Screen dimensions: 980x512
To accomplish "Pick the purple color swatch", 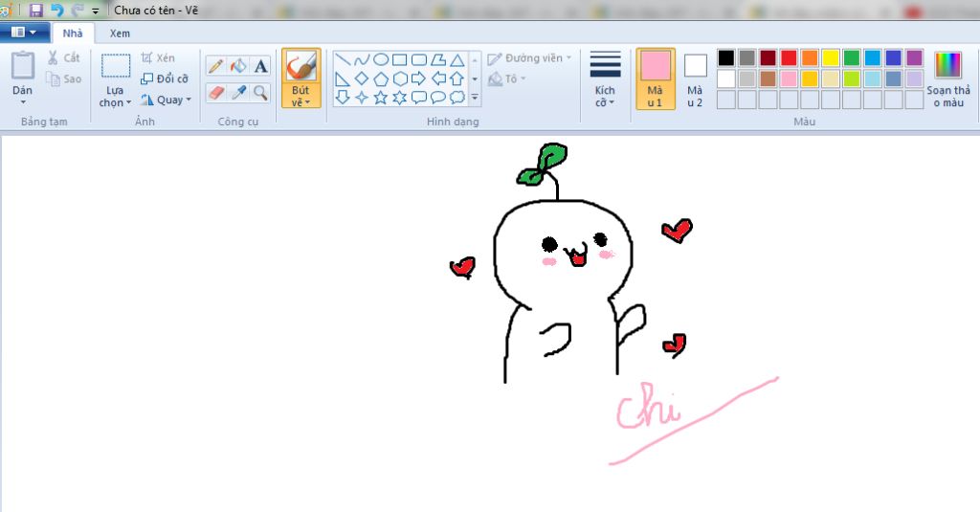I will (914, 58).
